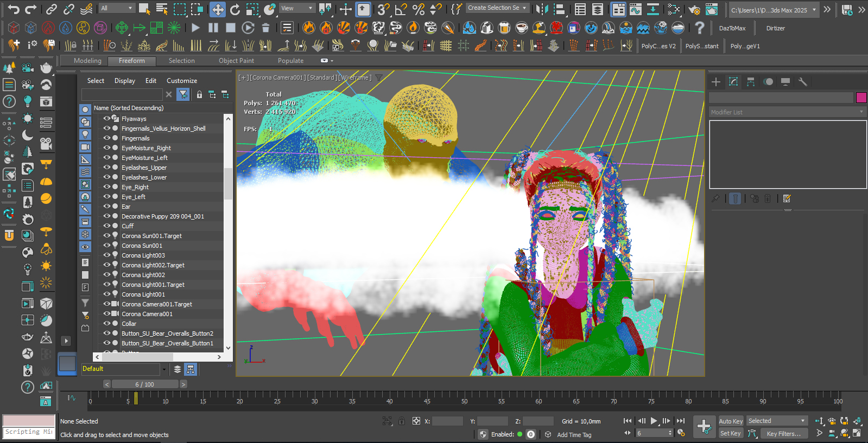Open the Selected key filter dropdown
This screenshot has height=443, width=868.
[777, 421]
